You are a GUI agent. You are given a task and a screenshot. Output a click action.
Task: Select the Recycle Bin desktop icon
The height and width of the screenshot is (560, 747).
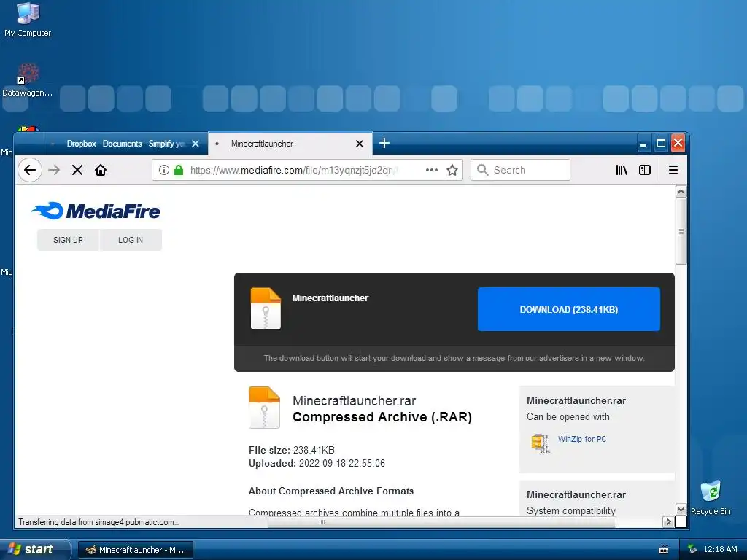coord(711,497)
